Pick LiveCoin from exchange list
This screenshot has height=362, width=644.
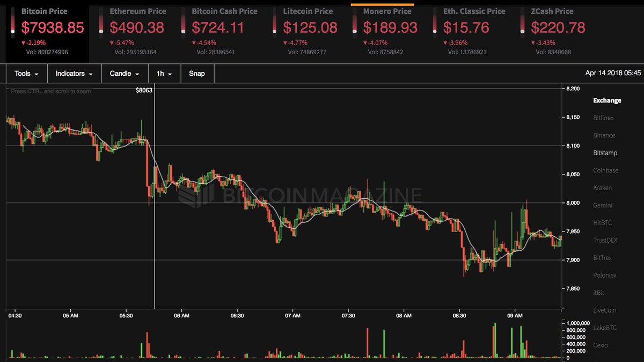coord(605,310)
